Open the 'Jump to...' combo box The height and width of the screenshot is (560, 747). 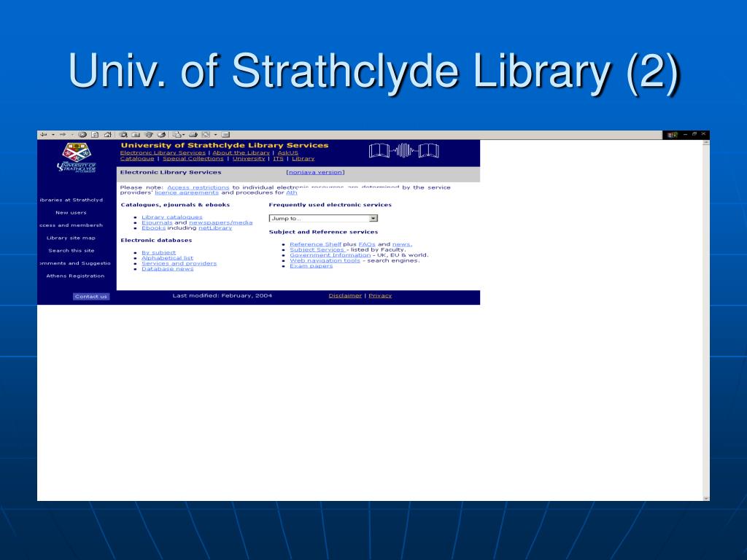(323, 218)
